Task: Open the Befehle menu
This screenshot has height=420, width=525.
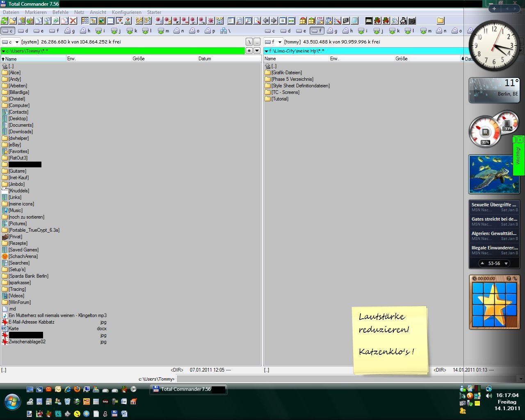Action: (60, 12)
